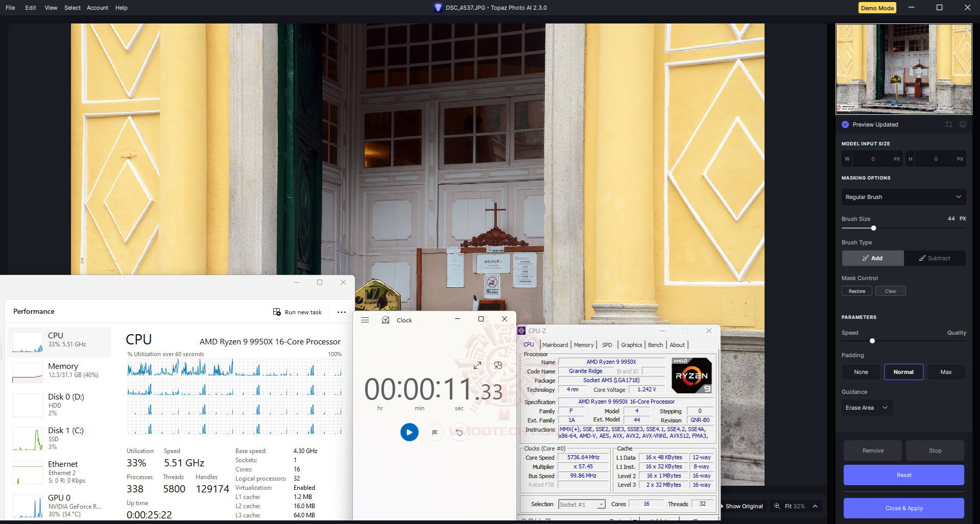Reset the stopwatch with the circular arrow button
Screen dimensions: 980x524
point(459,432)
